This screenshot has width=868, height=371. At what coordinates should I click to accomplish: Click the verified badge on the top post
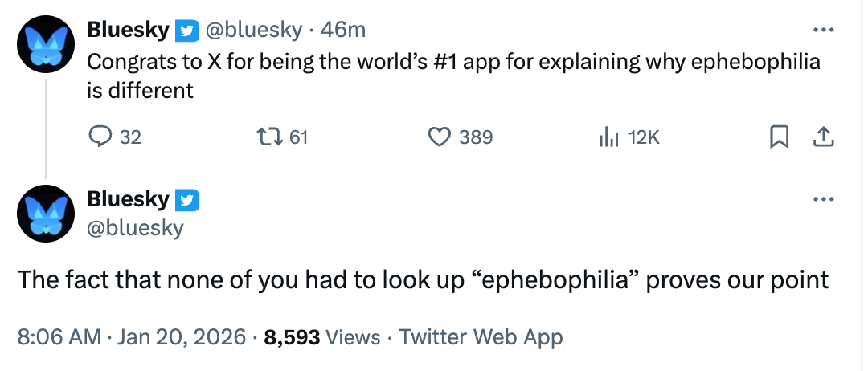pos(186,31)
